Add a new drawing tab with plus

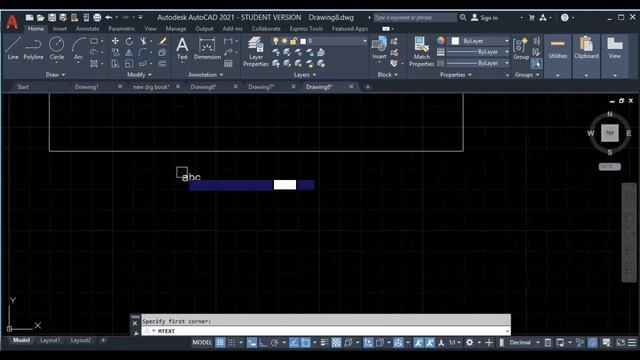(367, 87)
